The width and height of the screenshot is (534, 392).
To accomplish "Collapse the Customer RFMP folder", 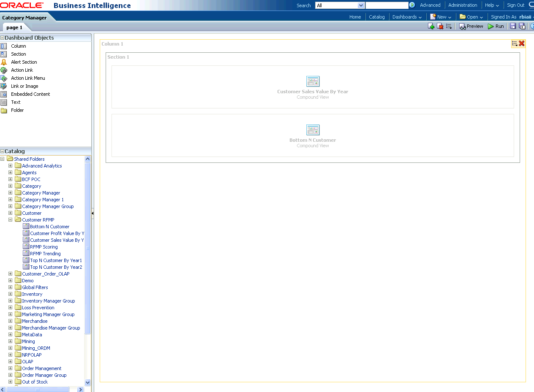I will click(x=11, y=220).
